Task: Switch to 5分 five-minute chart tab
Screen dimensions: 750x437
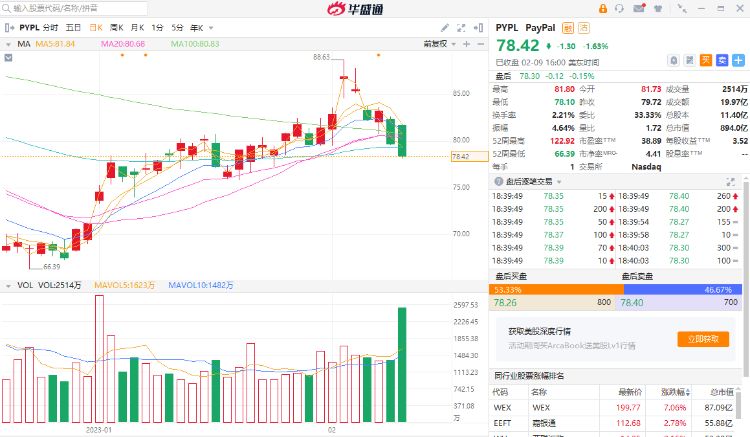Action: coord(177,28)
